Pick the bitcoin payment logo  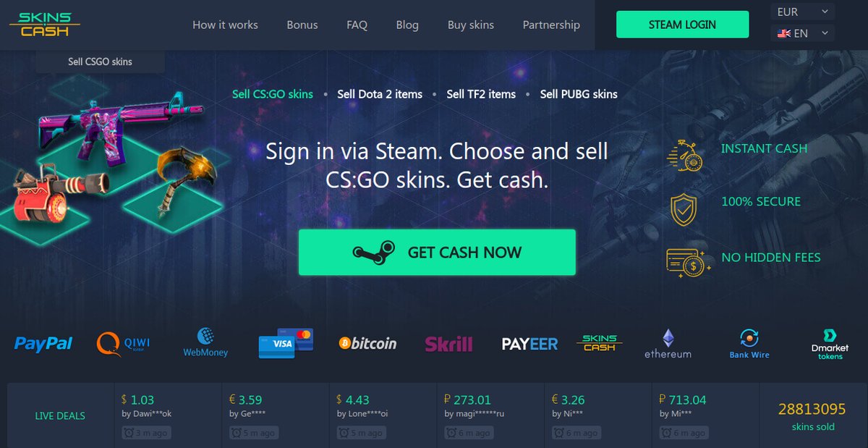[367, 343]
